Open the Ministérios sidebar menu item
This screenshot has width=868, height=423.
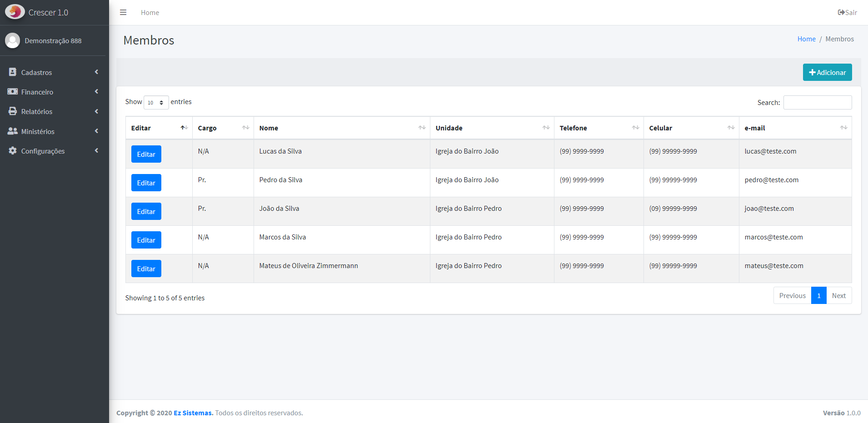click(38, 131)
